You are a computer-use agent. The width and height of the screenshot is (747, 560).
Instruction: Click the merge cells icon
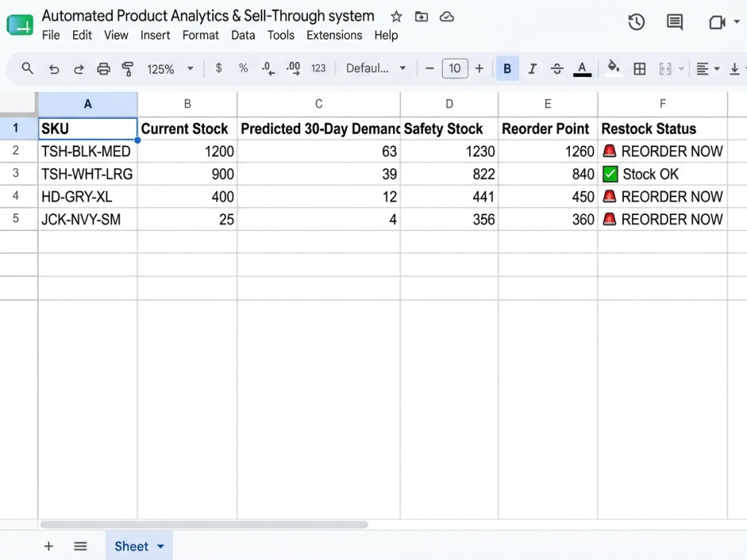(x=665, y=69)
